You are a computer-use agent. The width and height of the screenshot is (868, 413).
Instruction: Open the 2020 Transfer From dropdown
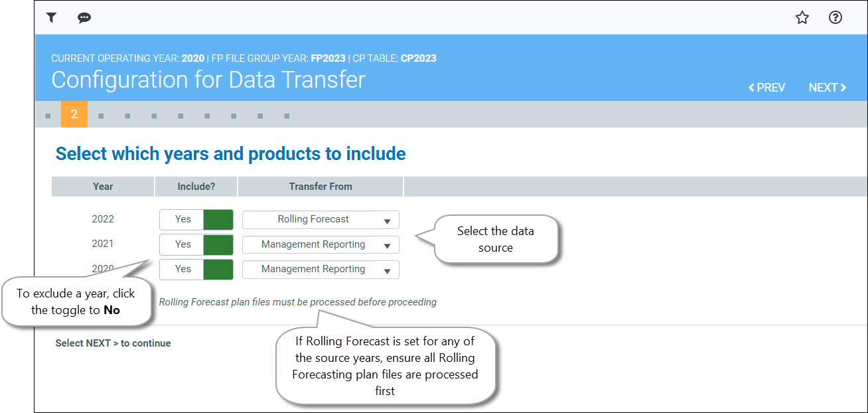[x=321, y=269]
